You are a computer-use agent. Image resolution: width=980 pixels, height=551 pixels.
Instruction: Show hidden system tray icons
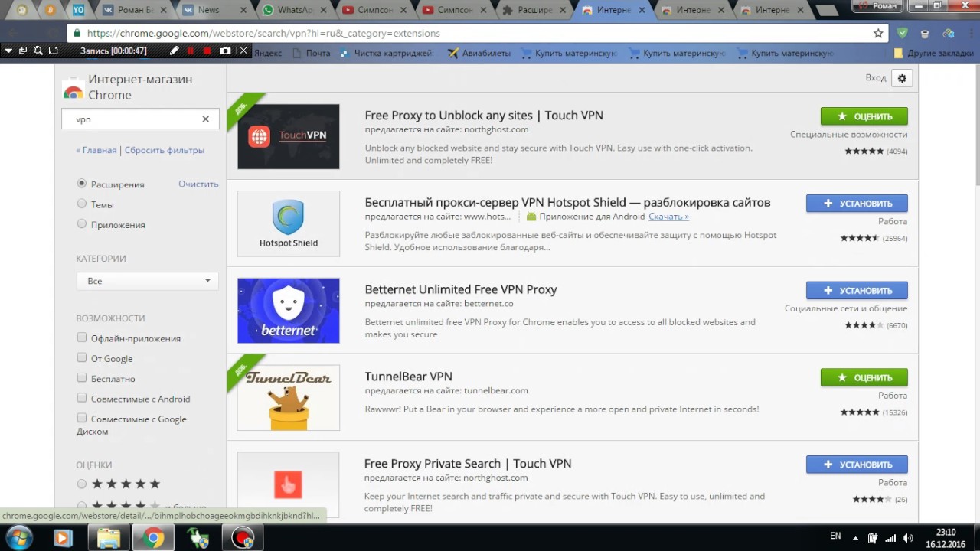pyautogui.click(x=855, y=537)
